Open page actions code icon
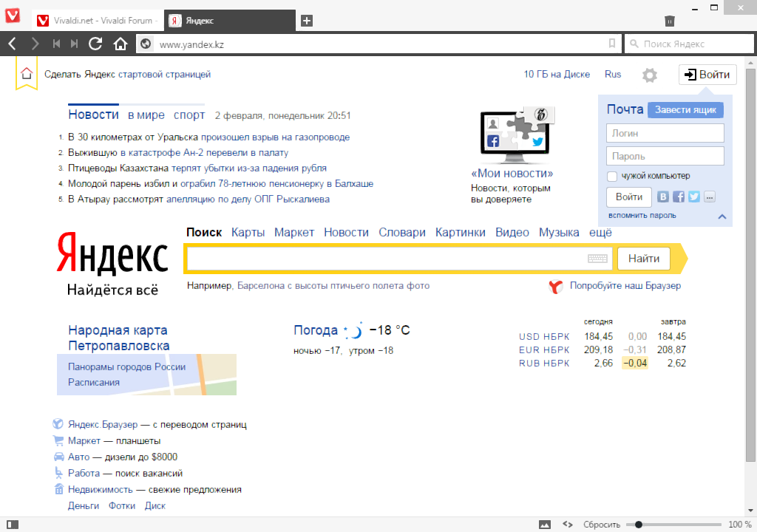This screenshot has height=532, width=757. click(568, 525)
